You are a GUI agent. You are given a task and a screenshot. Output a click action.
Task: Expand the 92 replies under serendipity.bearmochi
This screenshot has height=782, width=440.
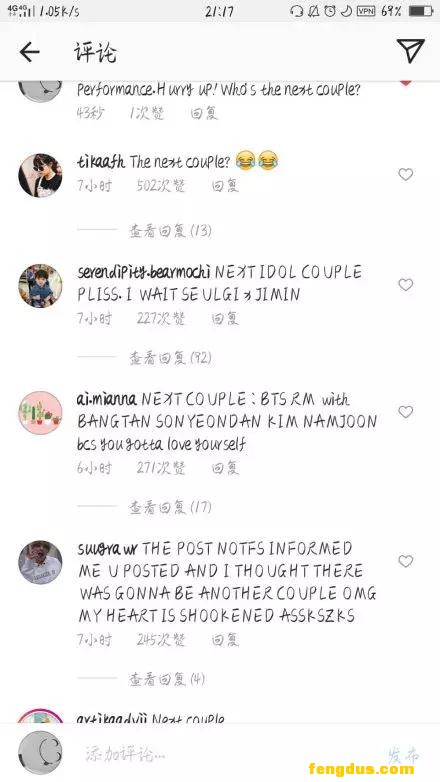point(170,358)
